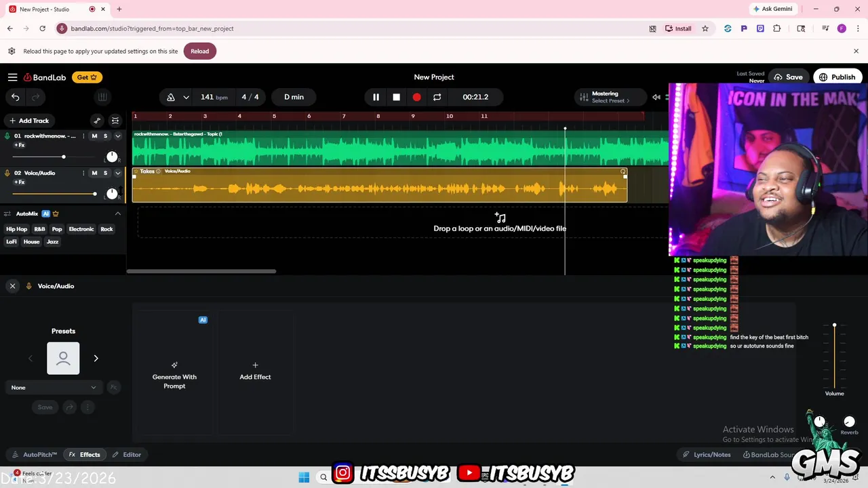This screenshot has height=488, width=868.
Task: Click the master volume speaker icon
Action: (x=656, y=97)
